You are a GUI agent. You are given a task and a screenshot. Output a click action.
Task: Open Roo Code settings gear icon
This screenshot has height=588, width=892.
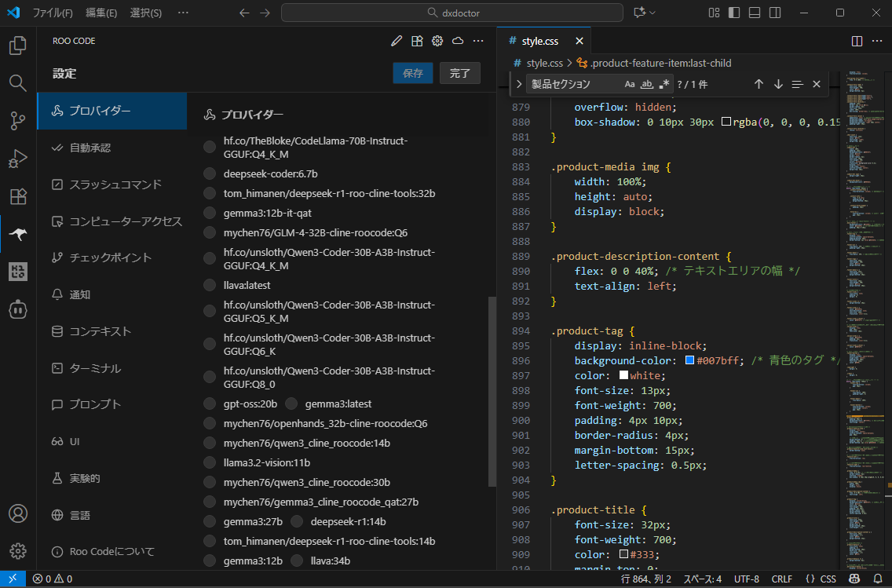pos(437,41)
